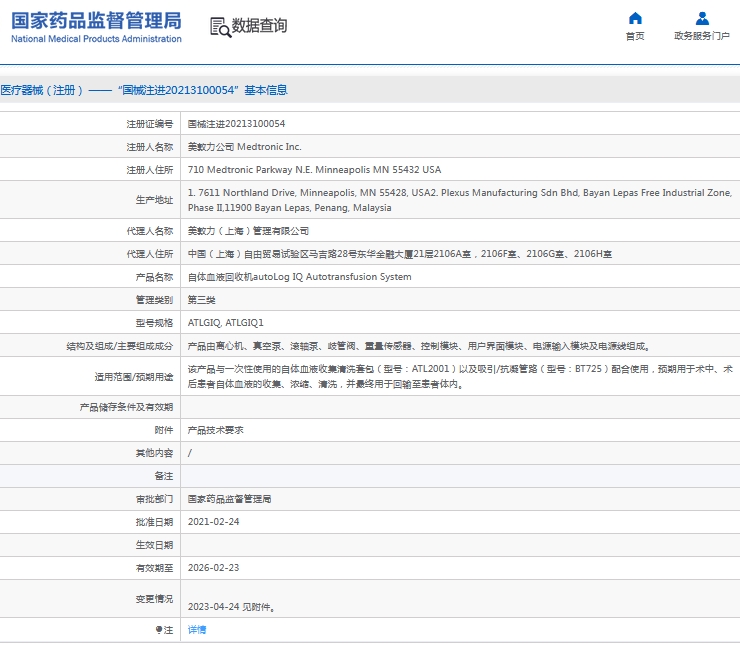Click the 生产地址 row label

[154, 200]
